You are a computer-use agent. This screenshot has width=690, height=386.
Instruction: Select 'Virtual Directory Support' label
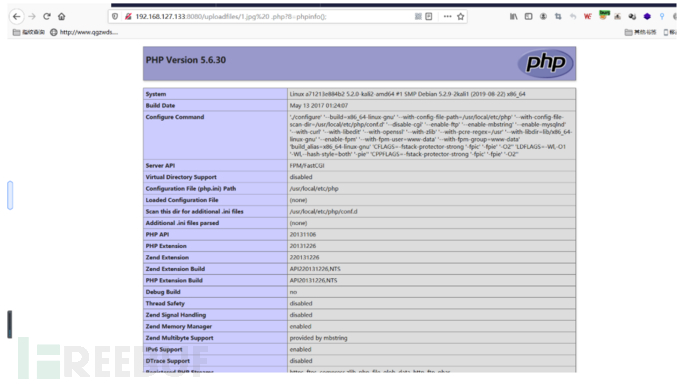(181, 177)
